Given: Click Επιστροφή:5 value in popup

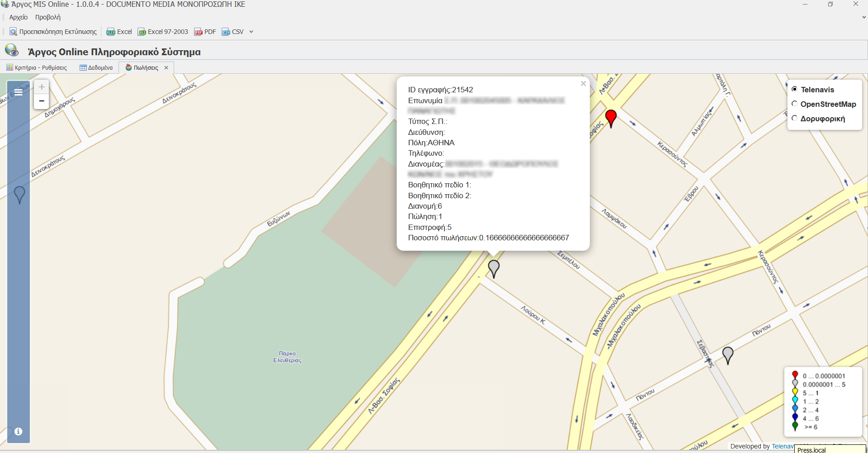Looking at the screenshot, I should point(430,227).
